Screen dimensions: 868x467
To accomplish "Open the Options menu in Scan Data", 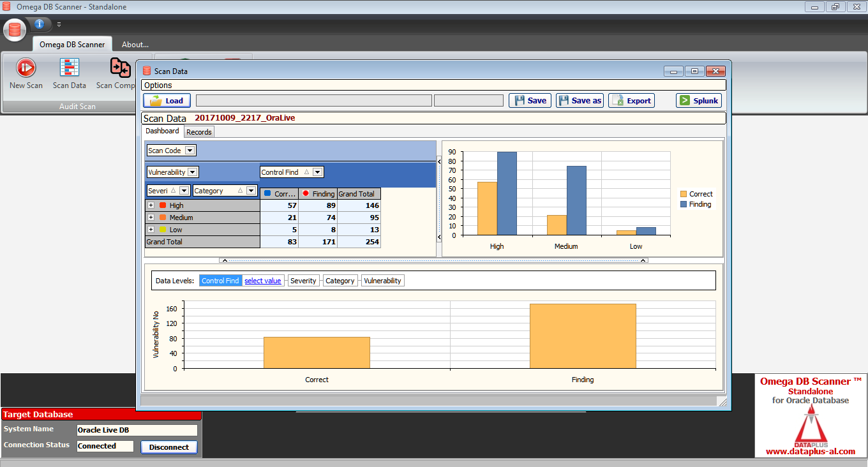I will (158, 85).
